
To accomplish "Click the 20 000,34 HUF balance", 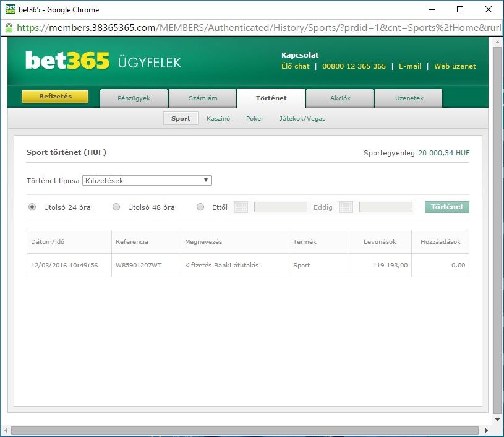I will pos(443,153).
